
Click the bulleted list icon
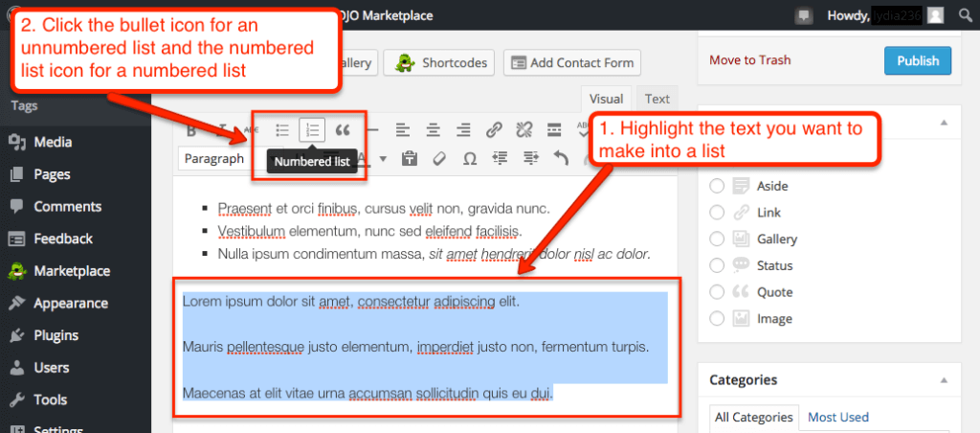(x=282, y=130)
